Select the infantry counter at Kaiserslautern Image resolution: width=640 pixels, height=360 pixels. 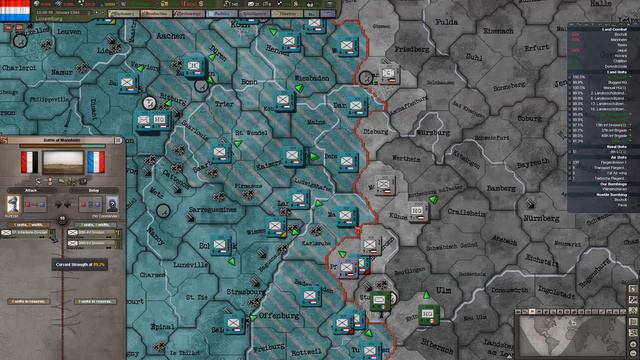[x=293, y=156]
